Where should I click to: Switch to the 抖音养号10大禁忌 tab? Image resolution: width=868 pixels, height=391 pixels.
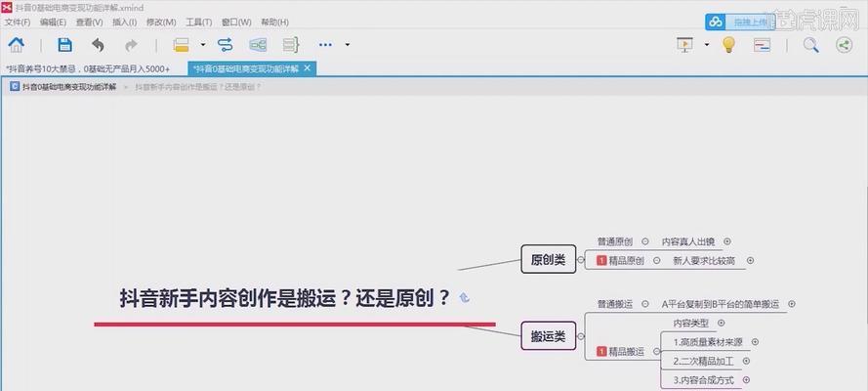[88, 68]
